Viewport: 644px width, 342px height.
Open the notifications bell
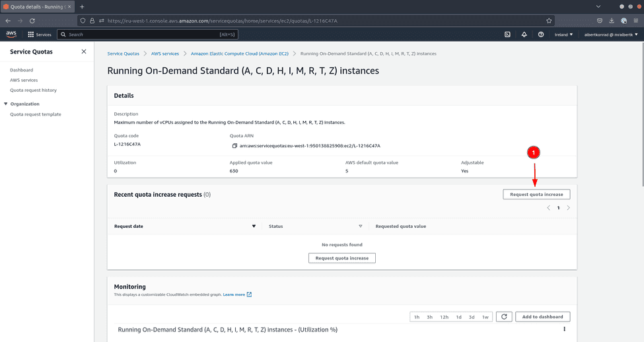point(524,34)
